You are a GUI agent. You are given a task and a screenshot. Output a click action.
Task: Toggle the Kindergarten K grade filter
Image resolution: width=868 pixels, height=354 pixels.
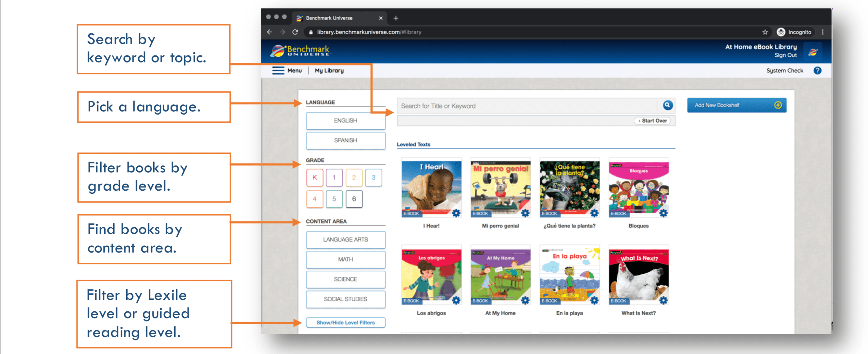click(x=315, y=178)
